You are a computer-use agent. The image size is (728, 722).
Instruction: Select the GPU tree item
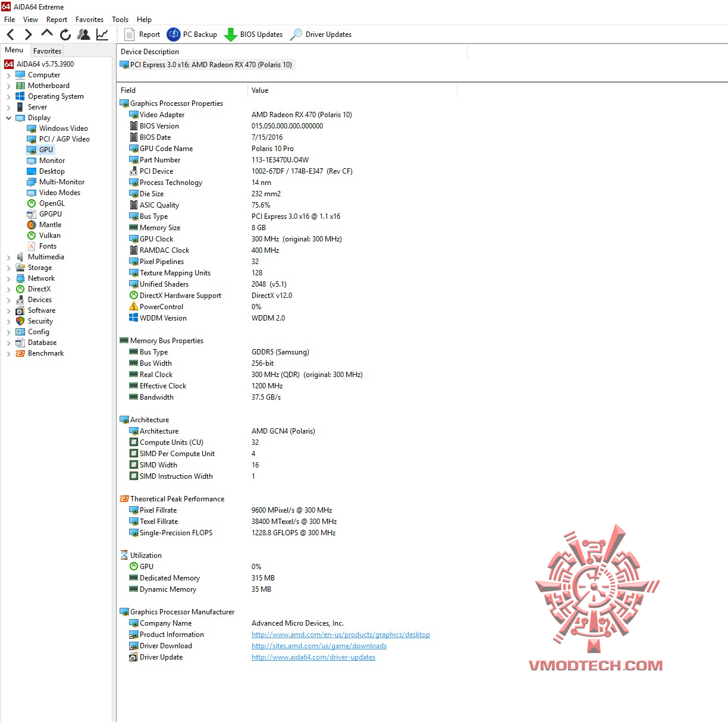point(40,150)
